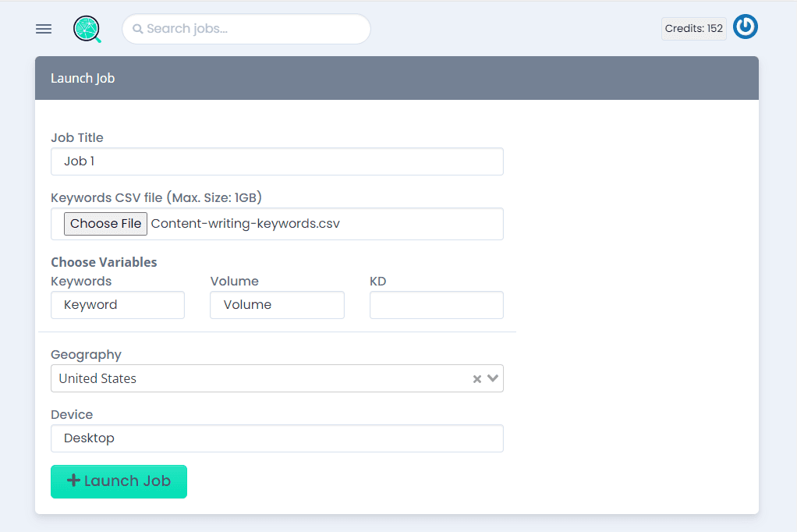Click the blue power logout icon

(x=745, y=27)
